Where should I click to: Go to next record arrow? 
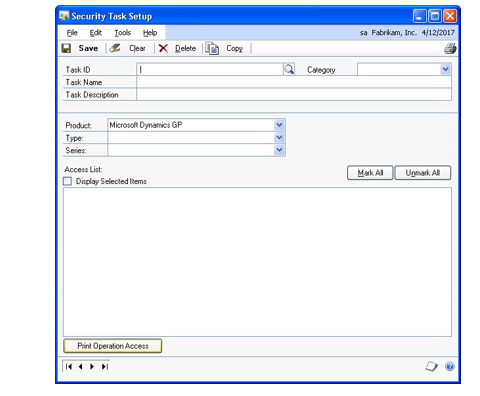[92, 367]
